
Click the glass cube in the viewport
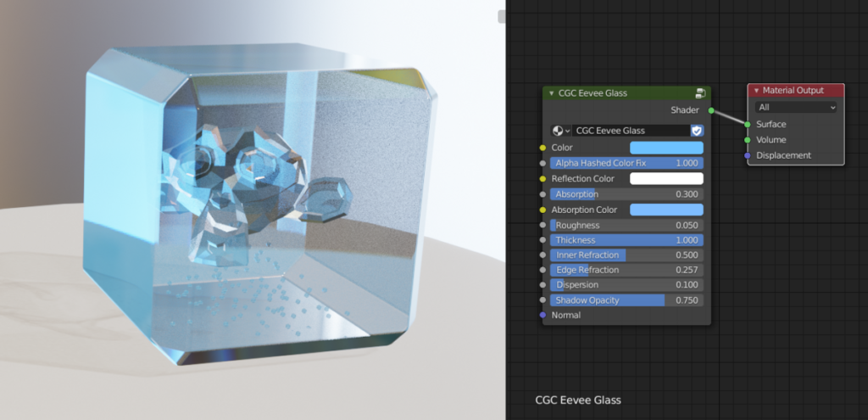click(x=254, y=212)
